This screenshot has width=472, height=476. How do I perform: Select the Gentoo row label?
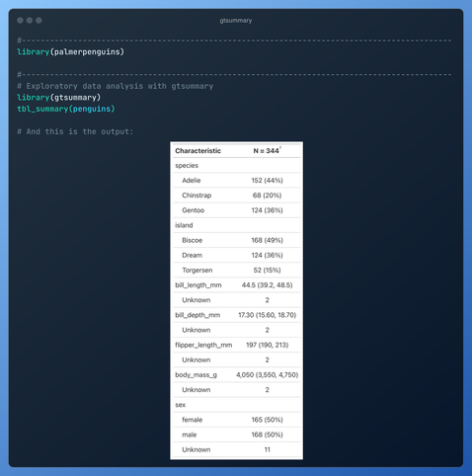point(194,210)
